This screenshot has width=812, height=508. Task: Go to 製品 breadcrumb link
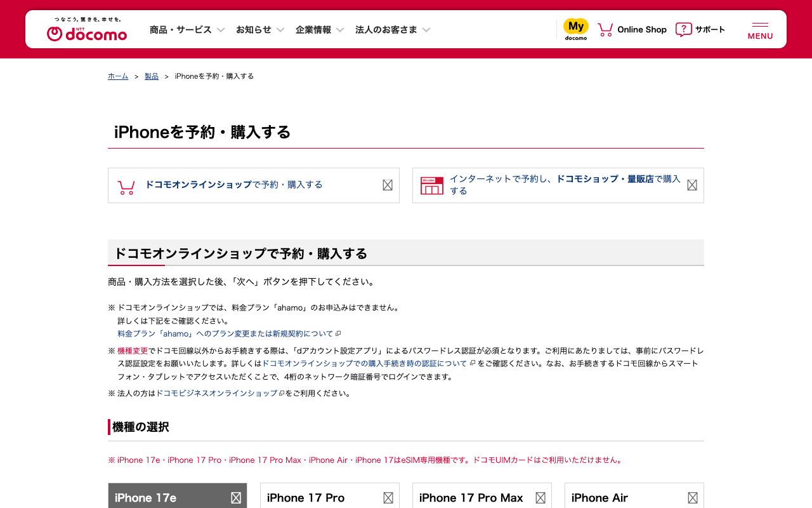tap(152, 76)
